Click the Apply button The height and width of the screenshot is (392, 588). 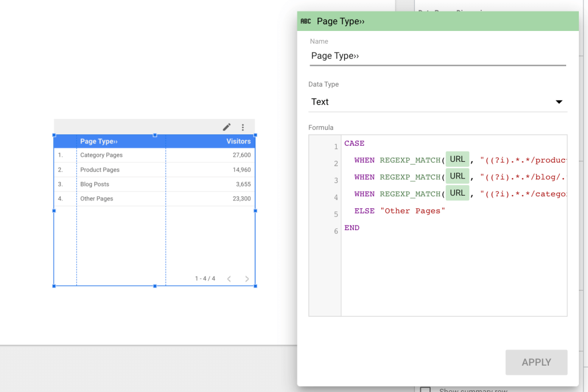[536, 362]
